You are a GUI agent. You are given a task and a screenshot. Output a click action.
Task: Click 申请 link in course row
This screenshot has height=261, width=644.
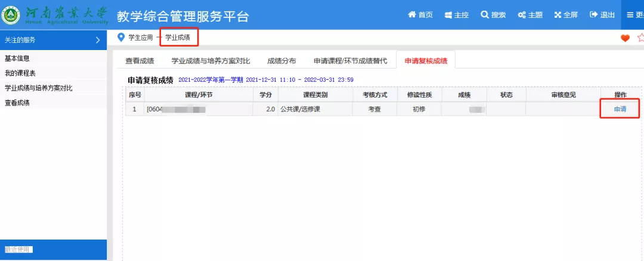click(620, 109)
